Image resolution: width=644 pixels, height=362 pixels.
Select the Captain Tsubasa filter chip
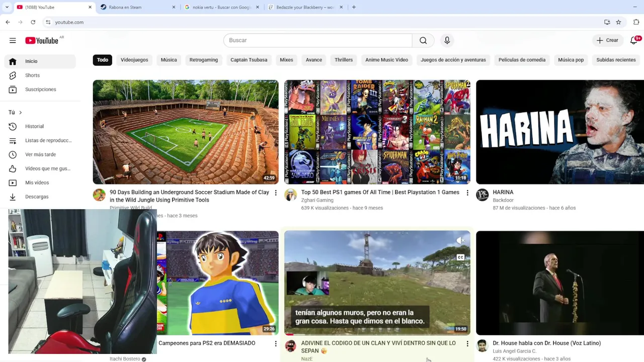pos(249,60)
